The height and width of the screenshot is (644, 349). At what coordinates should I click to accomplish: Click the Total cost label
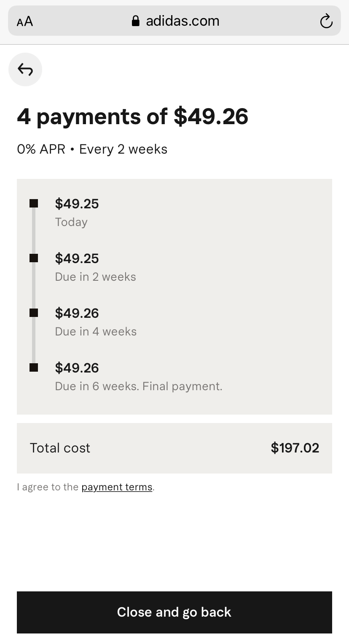(x=60, y=448)
